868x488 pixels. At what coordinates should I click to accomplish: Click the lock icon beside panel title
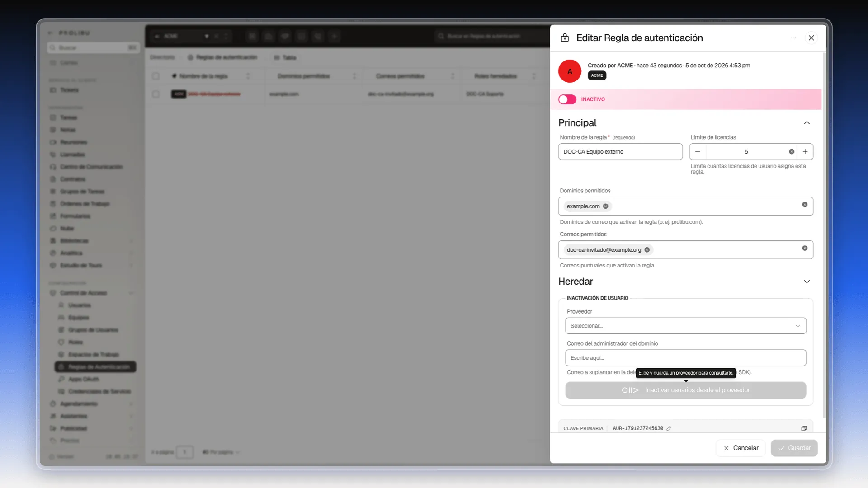point(565,38)
